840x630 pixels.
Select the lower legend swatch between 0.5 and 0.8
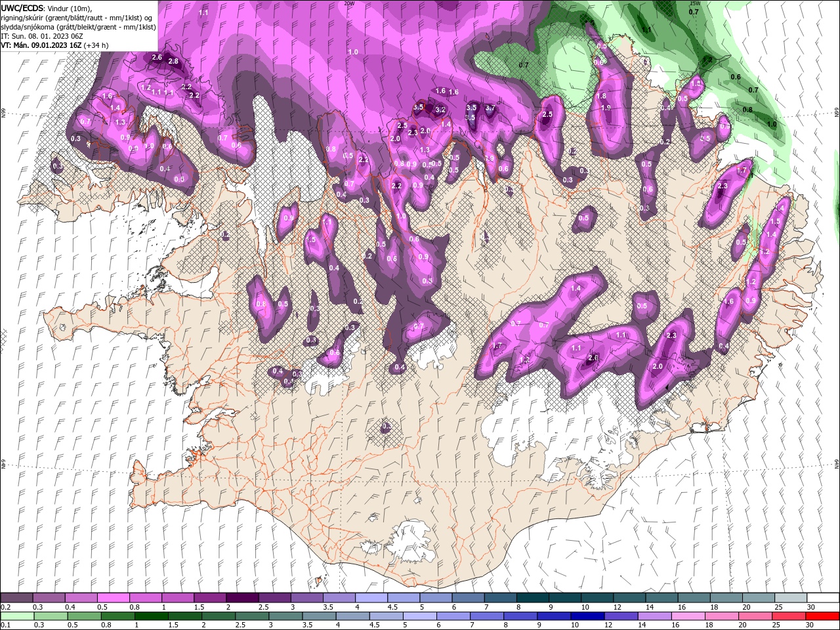click(84, 616)
